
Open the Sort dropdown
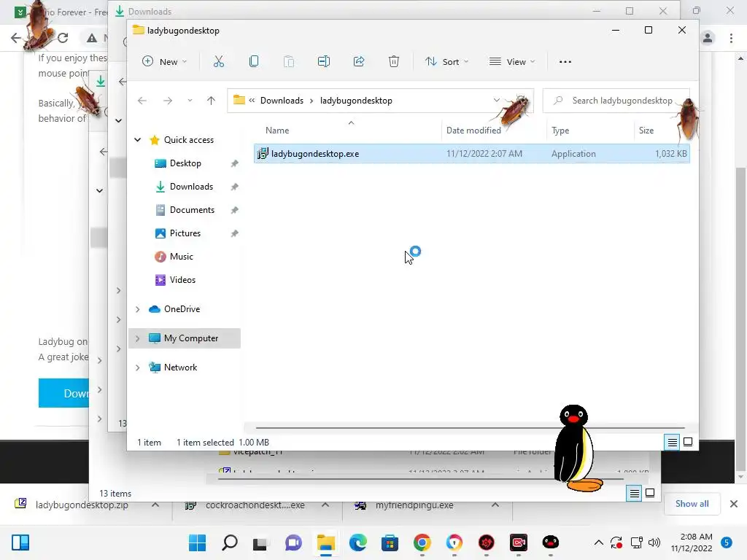pos(447,61)
